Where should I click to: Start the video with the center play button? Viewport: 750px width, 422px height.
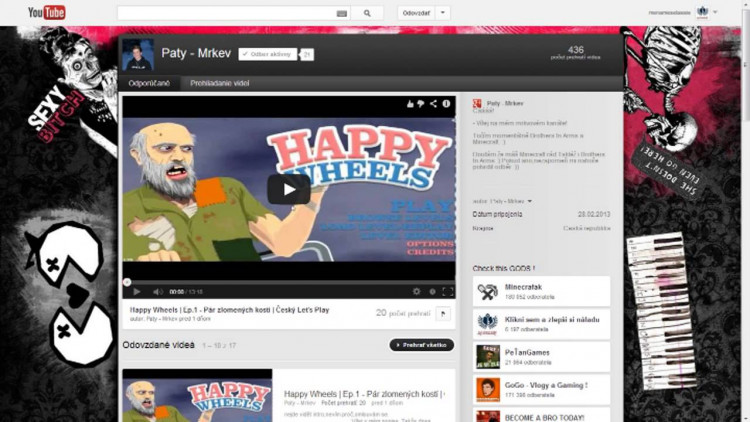[x=289, y=189]
